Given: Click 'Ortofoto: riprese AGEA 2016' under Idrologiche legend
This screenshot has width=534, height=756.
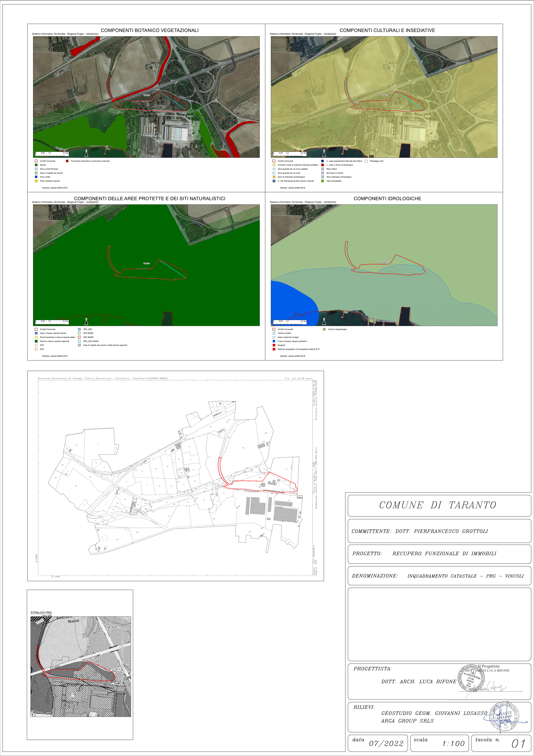Looking at the screenshot, I should pyautogui.click(x=292, y=356).
